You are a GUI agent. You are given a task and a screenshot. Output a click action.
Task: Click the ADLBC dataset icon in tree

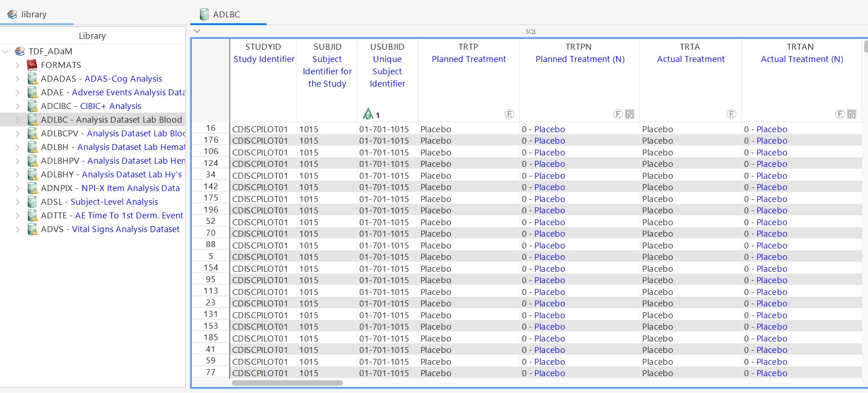[32, 119]
